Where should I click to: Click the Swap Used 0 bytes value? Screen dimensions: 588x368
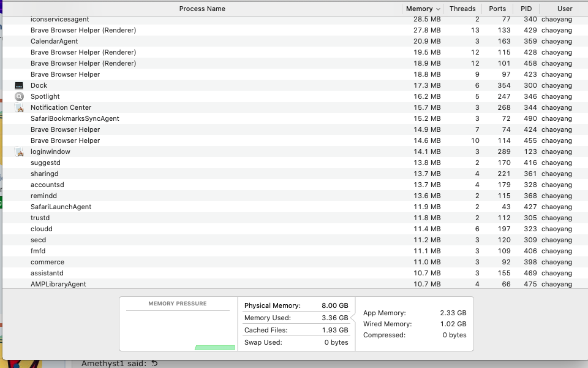coord(336,342)
